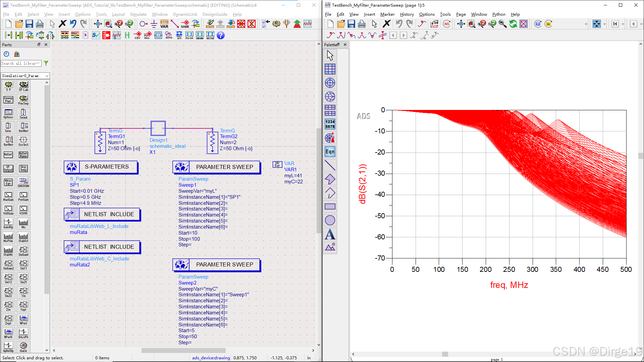Click the schematic horizontal scrollbar thumb
Screen dimensions: 644x362
[x=183, y=350]
